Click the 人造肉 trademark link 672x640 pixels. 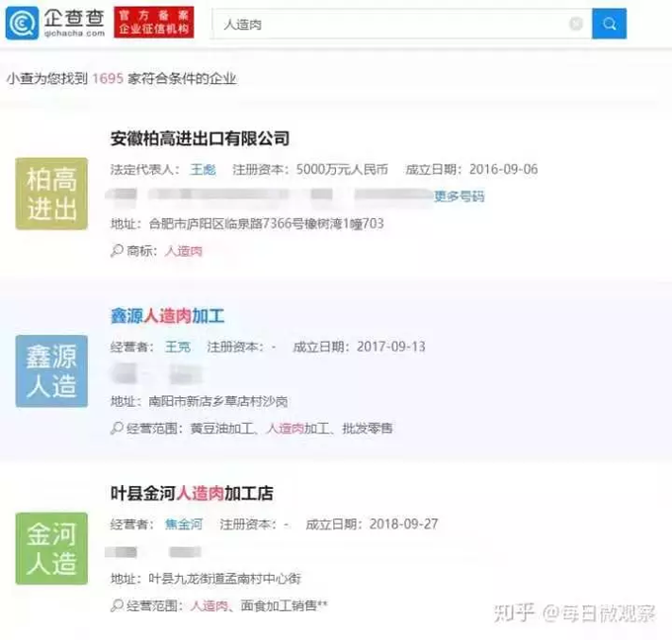pos(183,252)
